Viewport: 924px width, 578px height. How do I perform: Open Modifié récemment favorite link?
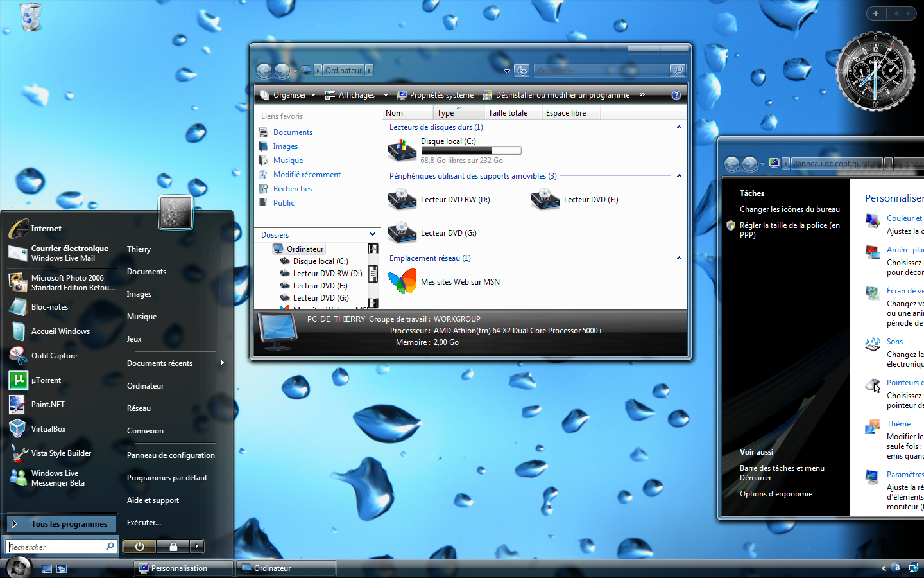pos(307,175)
